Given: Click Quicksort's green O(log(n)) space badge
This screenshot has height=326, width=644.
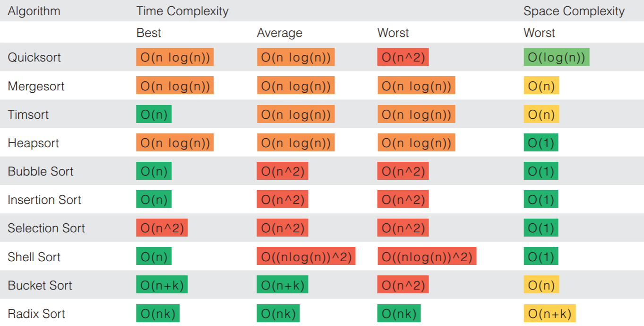Looking at the screenshot, I should 556,57.
